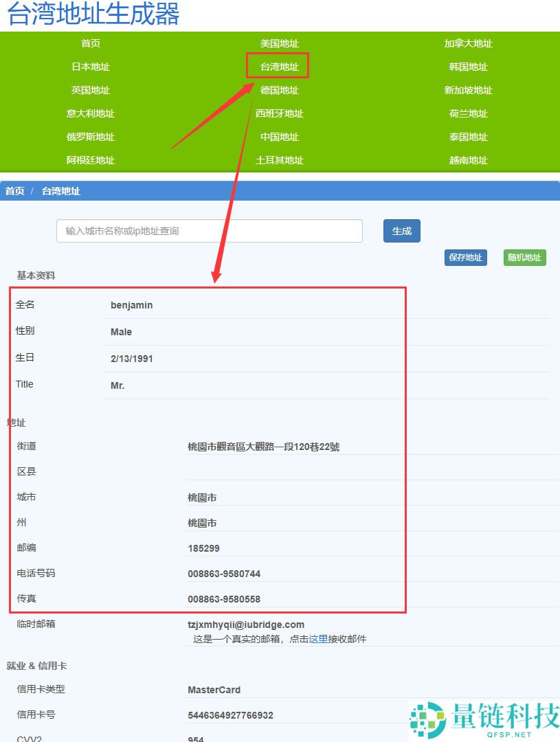Image resolution: width=560 pixels, height=742 pixels.
Task: Navigate to 加拿大地址
Action: (x=468, y=43)
